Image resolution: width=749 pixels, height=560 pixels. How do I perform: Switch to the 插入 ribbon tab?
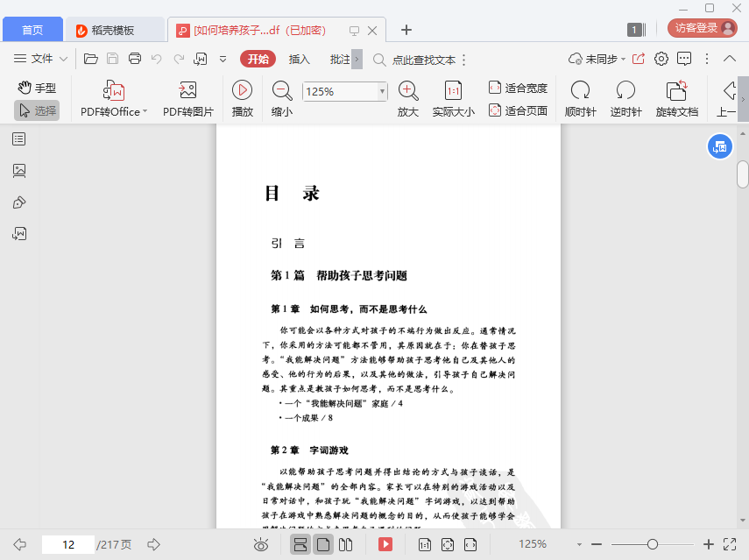click(x=299, y=59)
